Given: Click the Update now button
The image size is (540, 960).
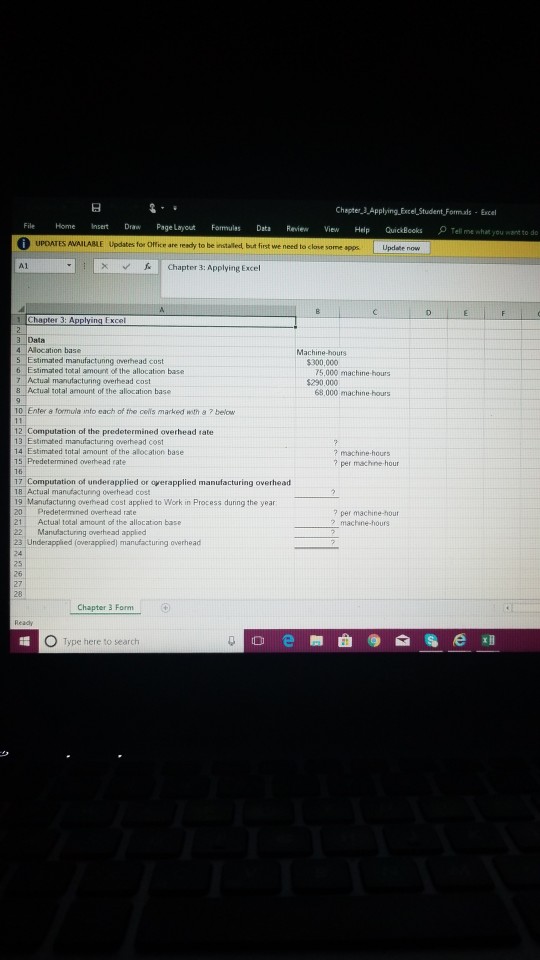Looking at the screenshot, I should [x=401, y=248].
